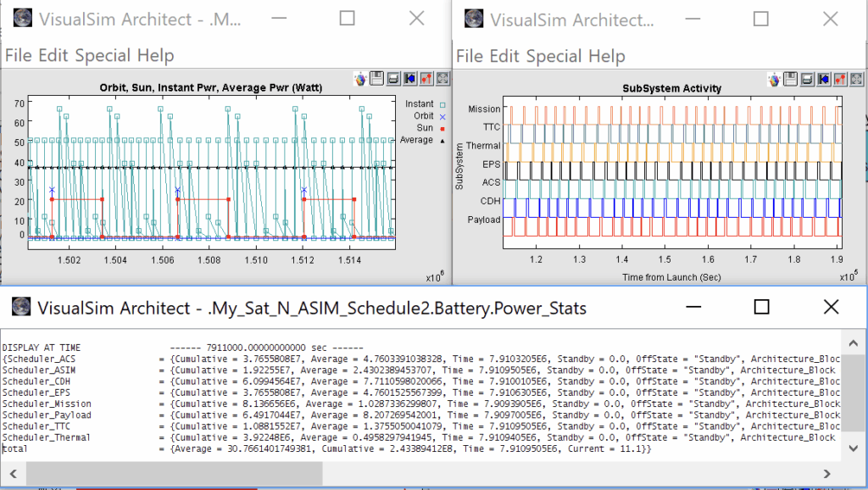Open Help menu in the right plot window

pos(606,56)
